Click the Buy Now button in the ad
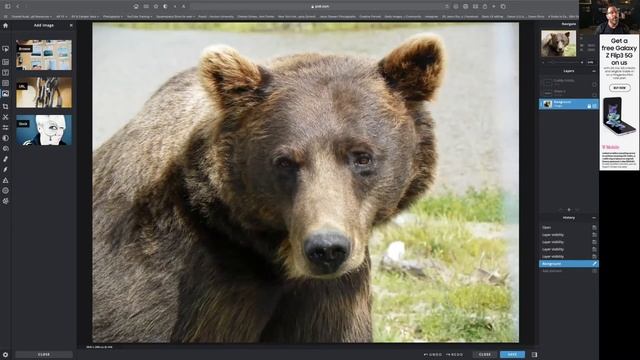 [619, 88]
